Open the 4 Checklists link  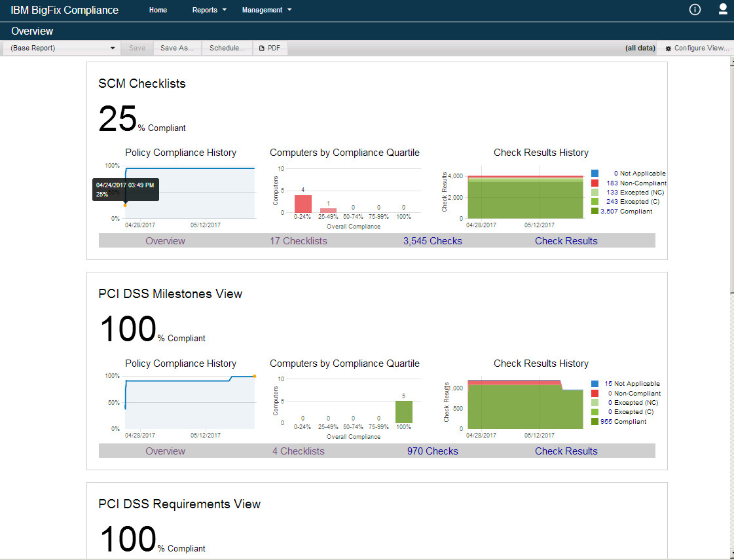(x=298, y=451)
